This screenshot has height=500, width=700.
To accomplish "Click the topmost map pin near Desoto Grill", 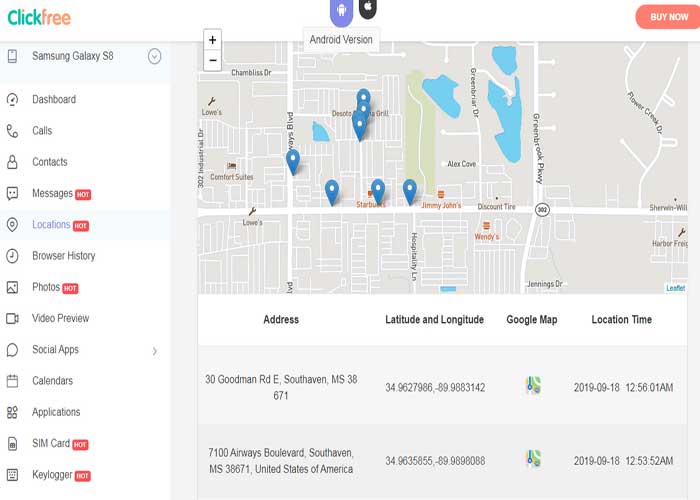I will (x=363, y=96).
